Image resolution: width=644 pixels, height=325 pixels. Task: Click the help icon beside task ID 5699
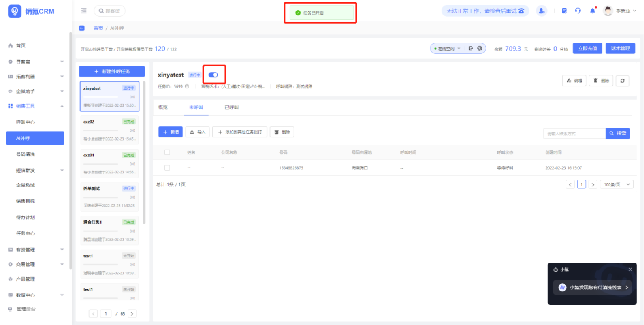tap(187, 86)
